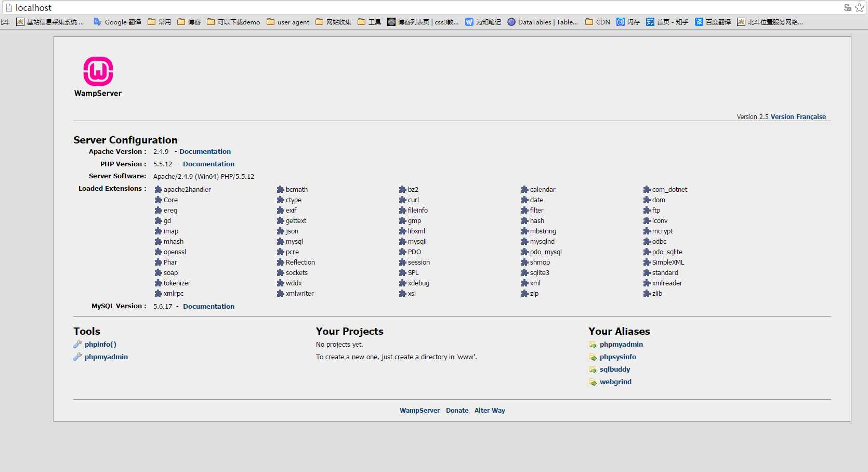
Task: Open the user agent bookmark folder
Action: pyautogui.click(x=288, y=22)
